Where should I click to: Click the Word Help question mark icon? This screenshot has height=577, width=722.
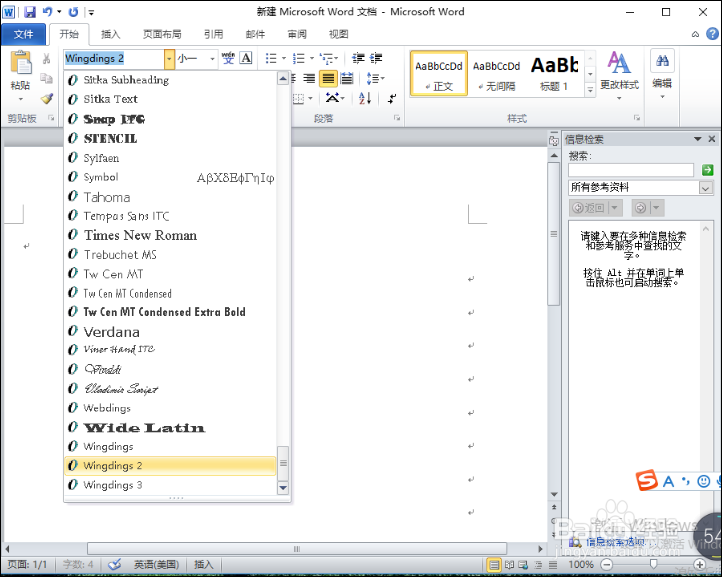tap(712, 34)
